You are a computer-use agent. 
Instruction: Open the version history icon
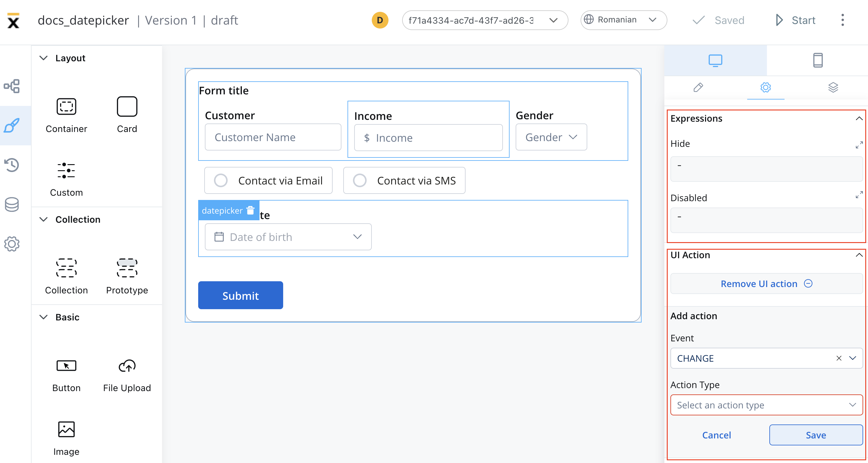[x=12, y=165]
